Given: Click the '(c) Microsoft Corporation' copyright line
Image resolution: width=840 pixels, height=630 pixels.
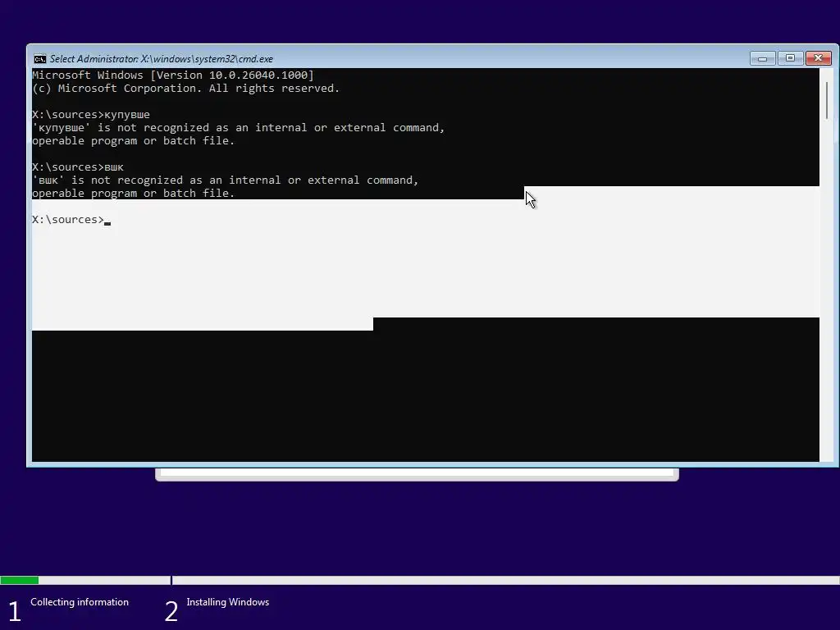Looking at the screenshot, I should pos(186,89).
